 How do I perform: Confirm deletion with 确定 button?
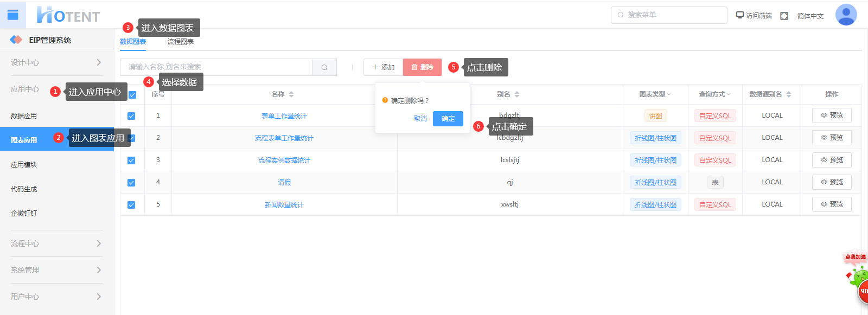448,119
